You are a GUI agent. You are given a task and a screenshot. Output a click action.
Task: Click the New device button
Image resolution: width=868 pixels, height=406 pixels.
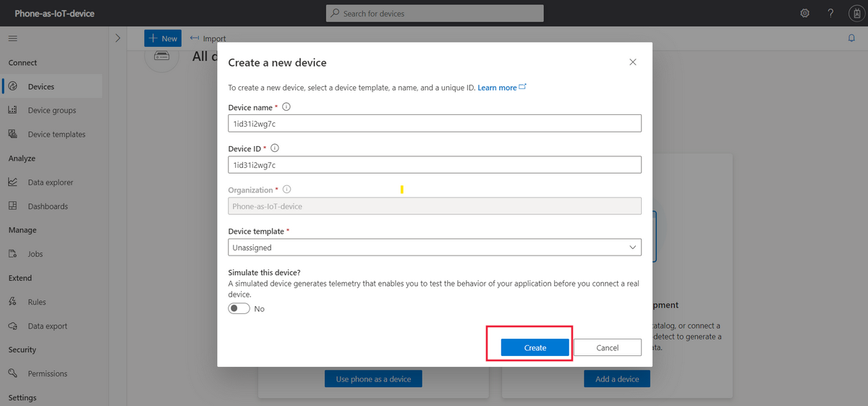click(x=163, y=38)
